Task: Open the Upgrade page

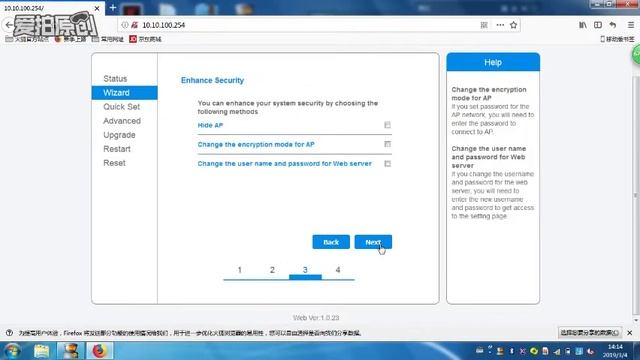Action: click(x=119, y=135)
